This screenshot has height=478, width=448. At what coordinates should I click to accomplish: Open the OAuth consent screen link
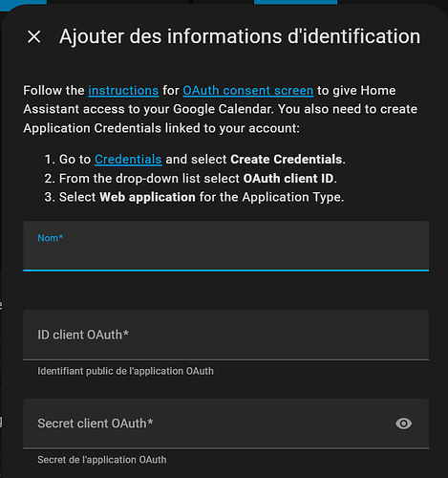click(x=248, y=91)
